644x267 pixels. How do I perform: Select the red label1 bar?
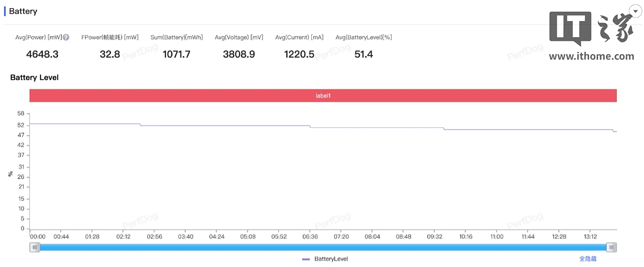coord(323,95)
